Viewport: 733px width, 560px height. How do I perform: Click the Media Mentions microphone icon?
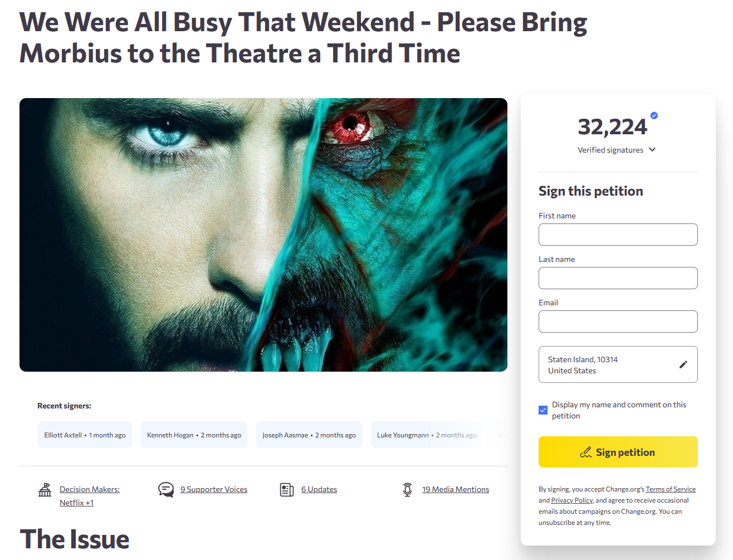point(408,490)
